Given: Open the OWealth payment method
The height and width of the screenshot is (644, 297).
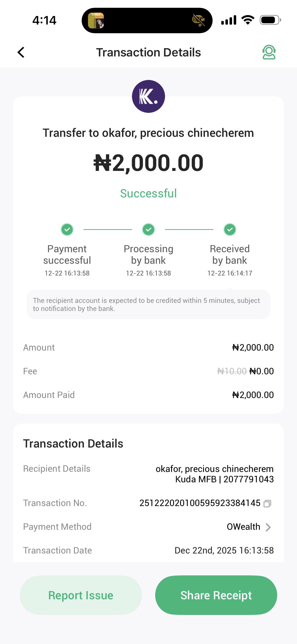Looking at the screenshot, I should click(x=243, y=527).
